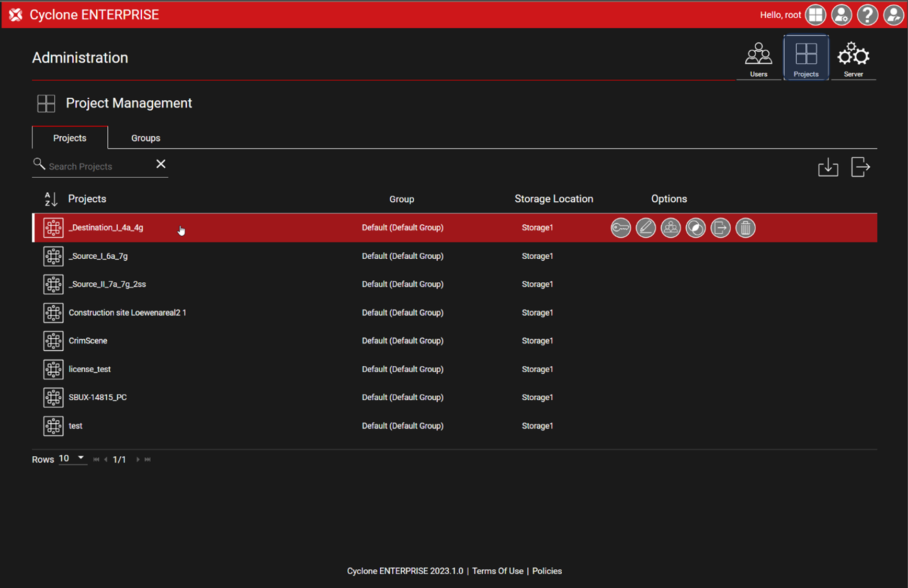The width and height of the screenshot is (908, 588).
Task: Click the trash icon to delete the project
Action: pyautogui.click(x=745, y=228)
